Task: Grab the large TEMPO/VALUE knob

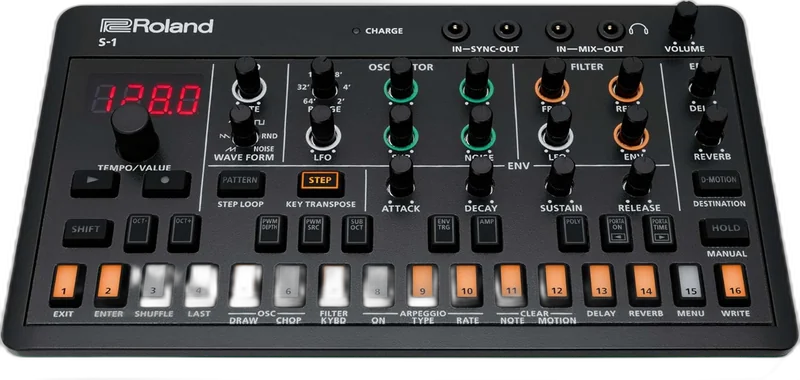Action: click(135, 133)
